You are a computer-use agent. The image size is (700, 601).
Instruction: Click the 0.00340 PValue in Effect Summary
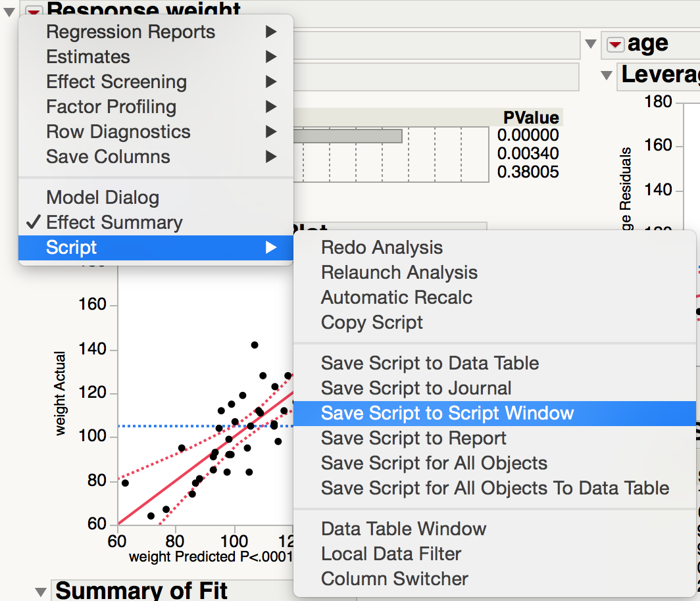[x=528, y=154]
